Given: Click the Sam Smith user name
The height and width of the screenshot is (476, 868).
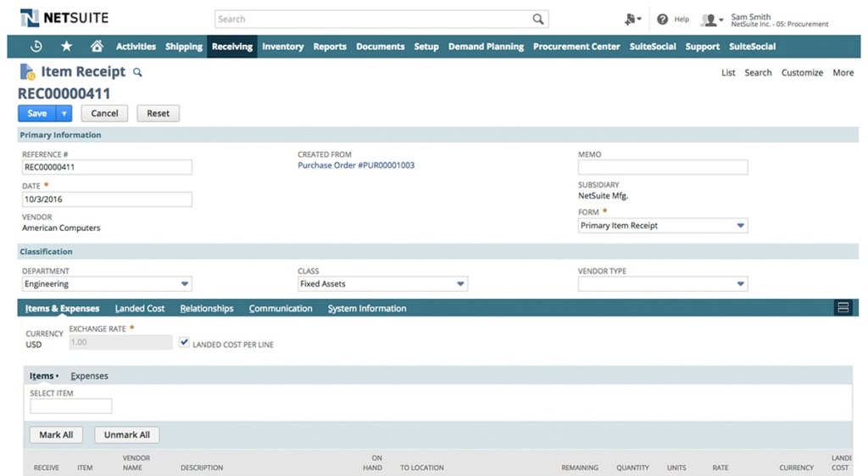Looking at the screenshot, I should coord(751,17).
